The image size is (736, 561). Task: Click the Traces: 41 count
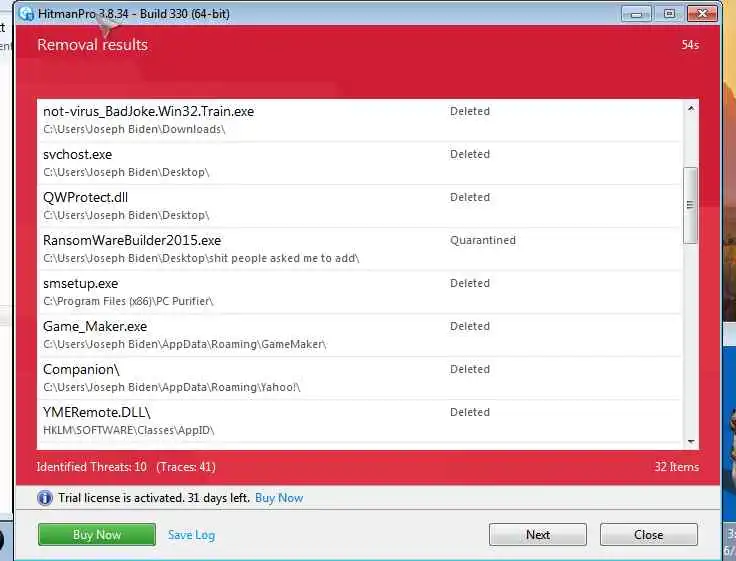tap(186, 467)
